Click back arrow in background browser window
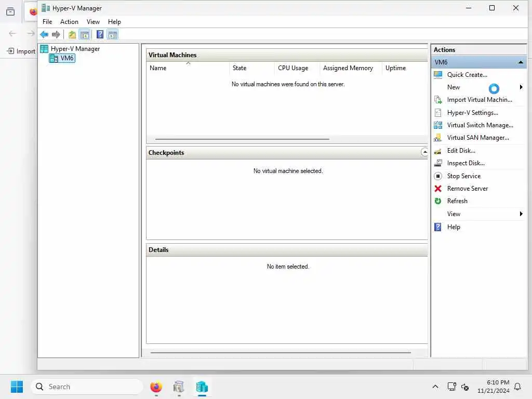Image resolution: width=532 pixels, height=399 pixels. 12,33
